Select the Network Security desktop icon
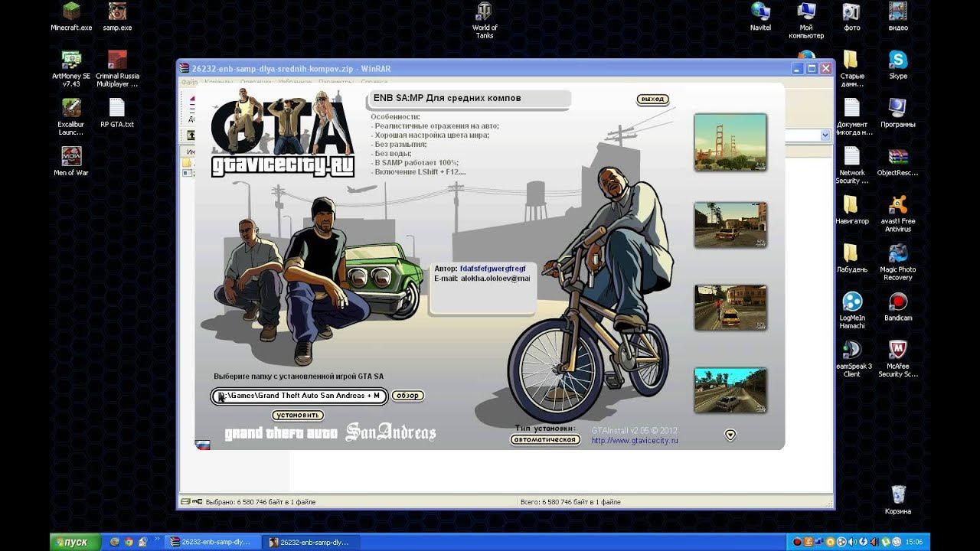This screenshot has width=980, height=551. [x=852, y=165]
